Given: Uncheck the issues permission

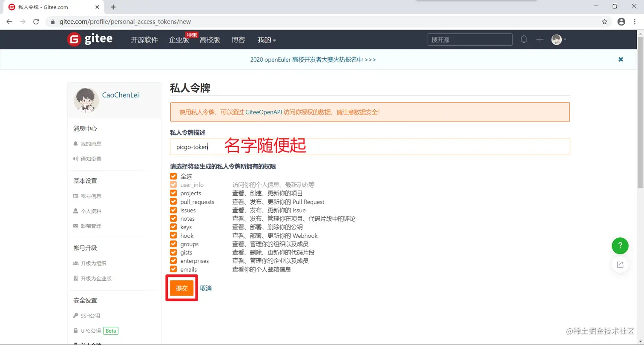Looking at the screenshot, I should coord(173,210).
